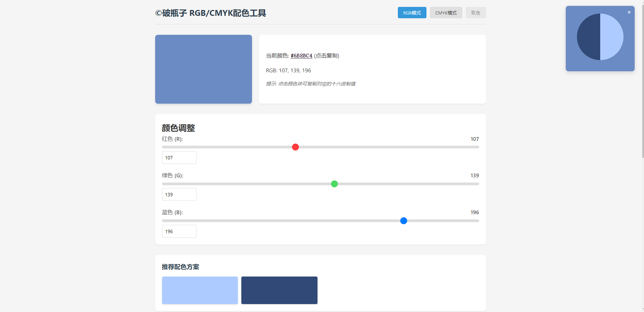Viewport: 644px width, 312px height.
Task: Focus the green value input field showing 139
Action: (179, 195)
